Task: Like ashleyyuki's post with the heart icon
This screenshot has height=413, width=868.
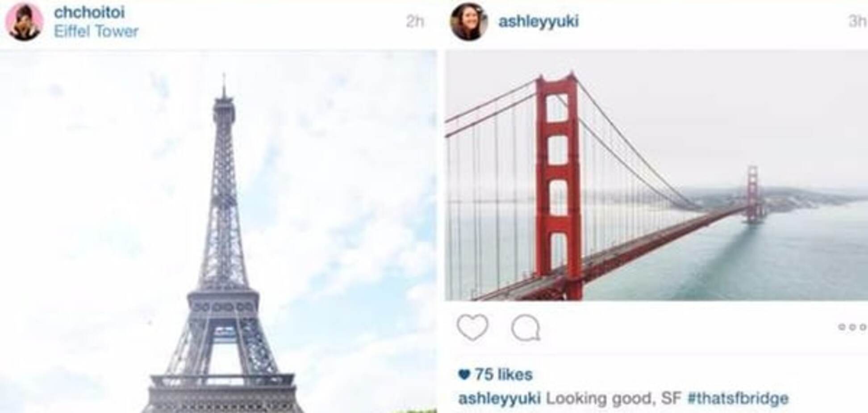Action: [472, 327]
